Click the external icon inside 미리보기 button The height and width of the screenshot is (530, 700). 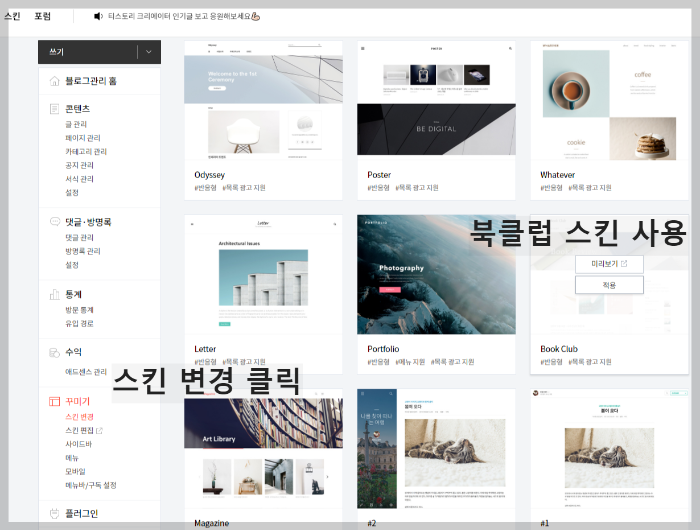coord(624,264)
